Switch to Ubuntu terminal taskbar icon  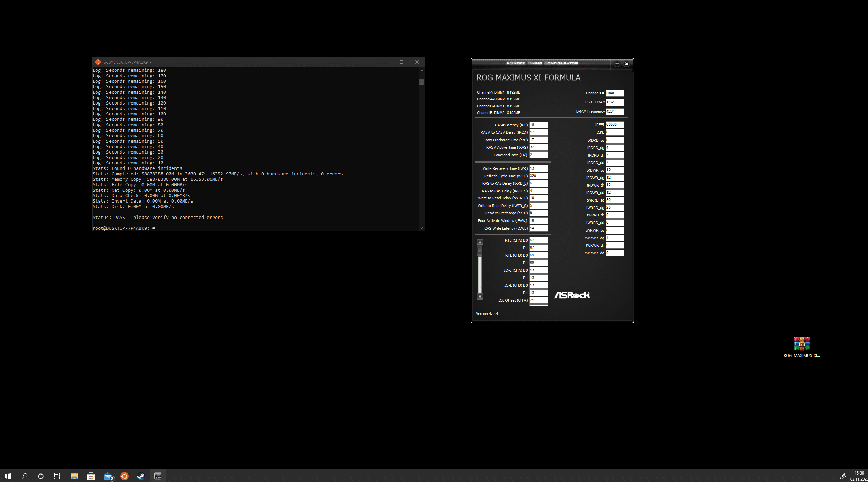pyautogui.click(x=124, y=476)
